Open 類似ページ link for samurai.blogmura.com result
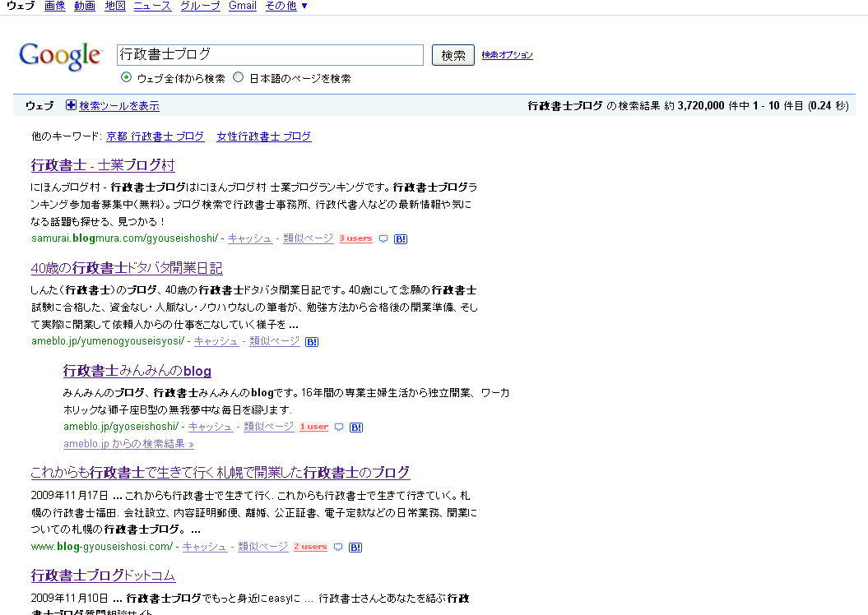The width and height of the screenshot is (868, 615). (x=309, y=238)
